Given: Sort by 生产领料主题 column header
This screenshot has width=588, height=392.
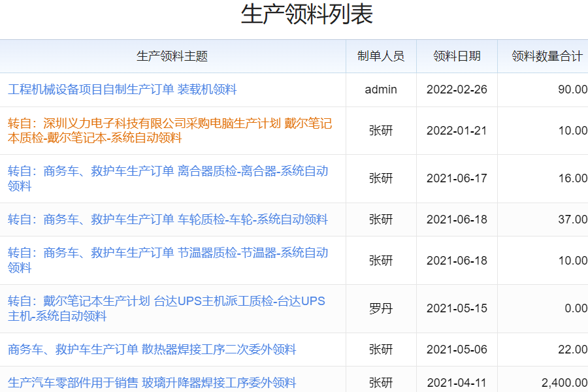Looking at the screenshot, I should (172, 56).
